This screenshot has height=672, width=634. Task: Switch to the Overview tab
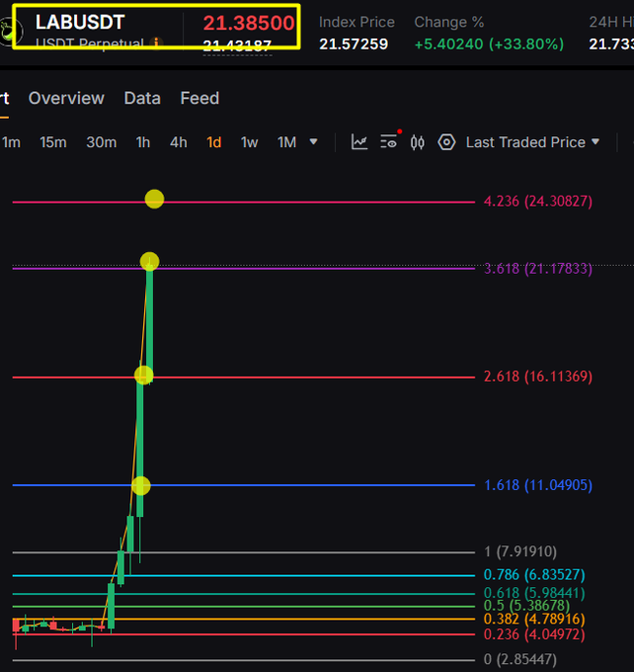click(66, 98)
